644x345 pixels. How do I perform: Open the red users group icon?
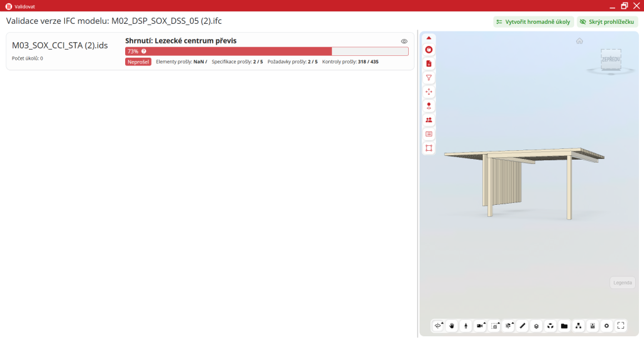point(429,119)
